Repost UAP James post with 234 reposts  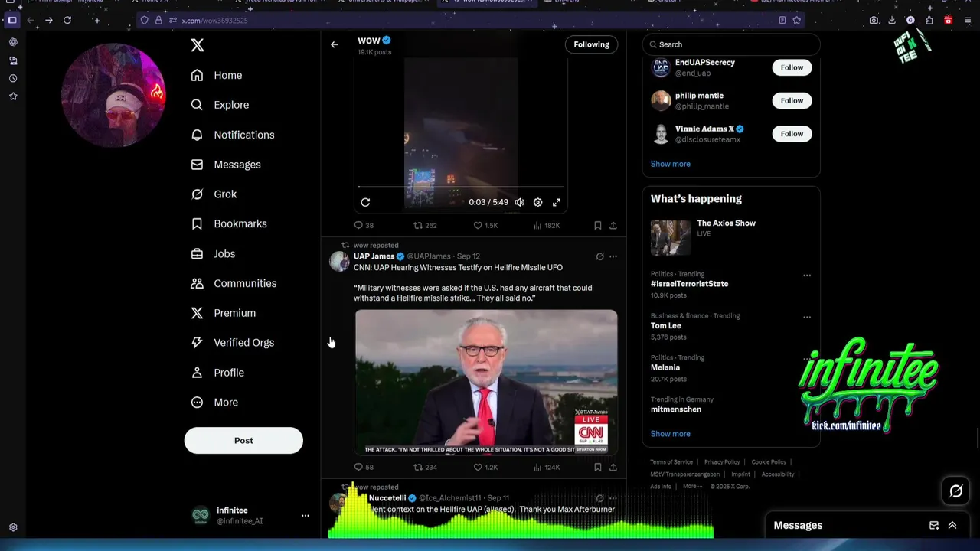coord(425,467)
